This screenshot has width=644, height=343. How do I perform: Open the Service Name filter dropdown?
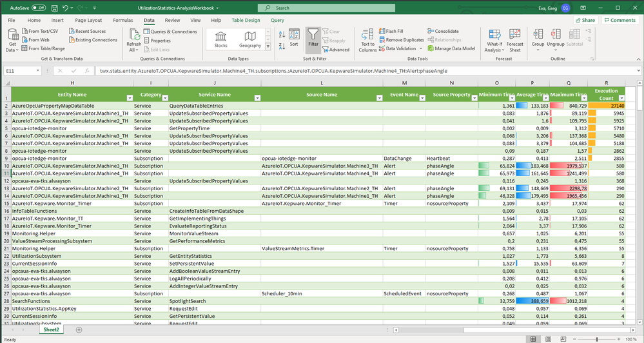point(257,98)
